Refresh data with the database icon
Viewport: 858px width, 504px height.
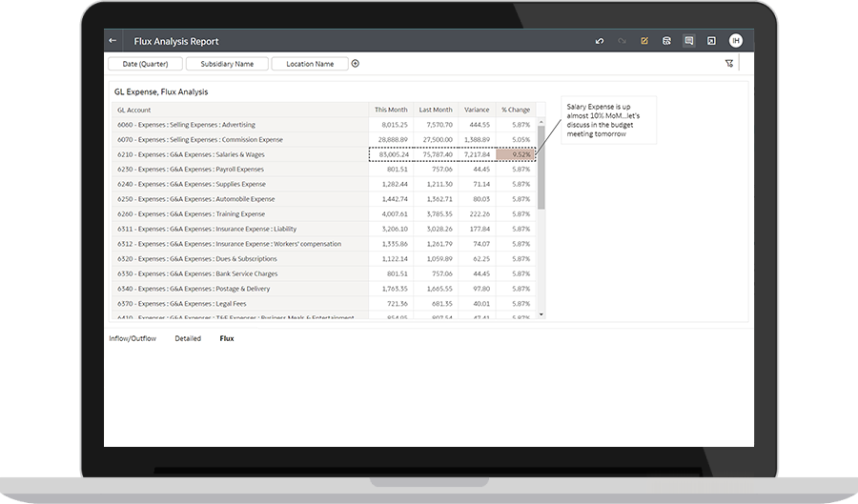[666, 41]
